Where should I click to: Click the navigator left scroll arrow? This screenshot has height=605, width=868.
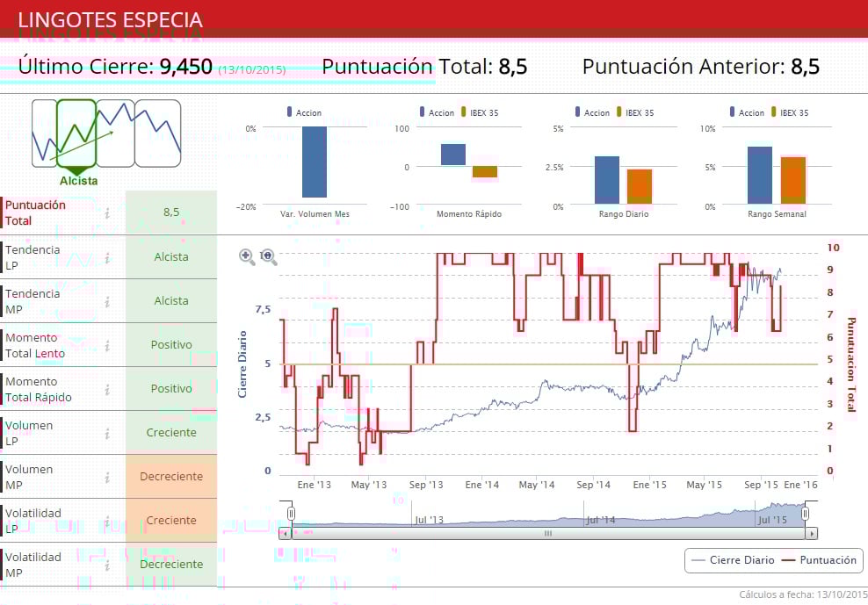[285, 534]
